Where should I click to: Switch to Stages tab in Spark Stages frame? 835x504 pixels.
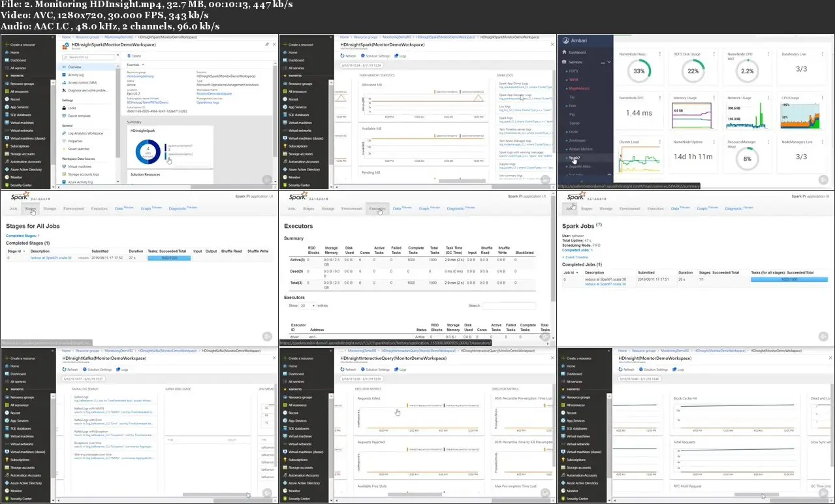pos(29,208)
